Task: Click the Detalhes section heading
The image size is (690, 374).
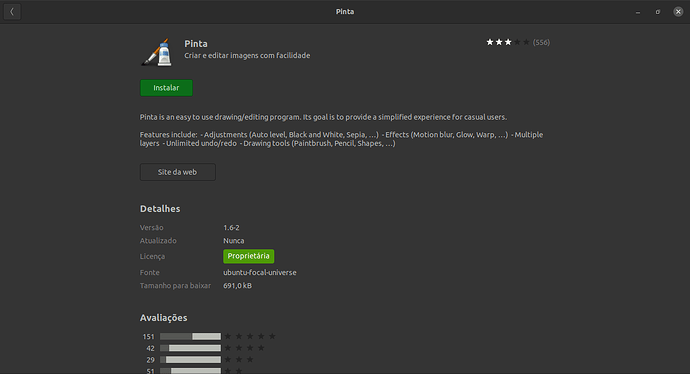Action: tap(160, 209)
